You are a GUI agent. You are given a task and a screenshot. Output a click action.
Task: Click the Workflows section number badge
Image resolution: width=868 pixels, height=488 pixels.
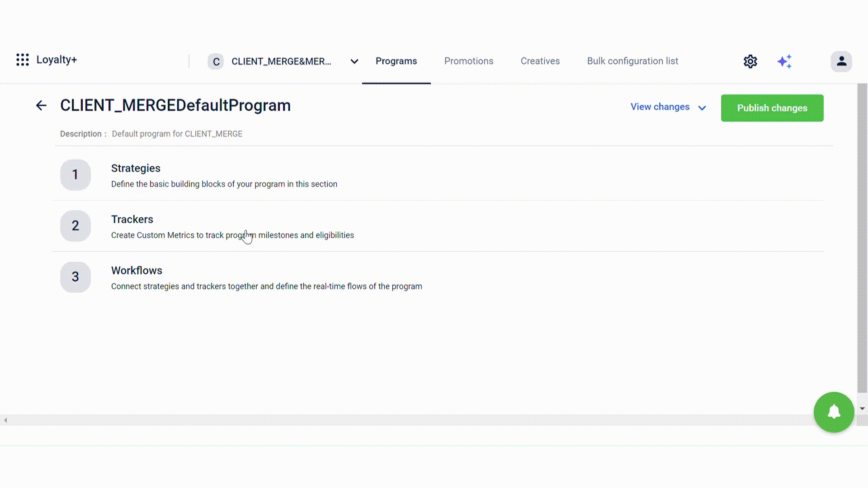[x=75, y=277]
